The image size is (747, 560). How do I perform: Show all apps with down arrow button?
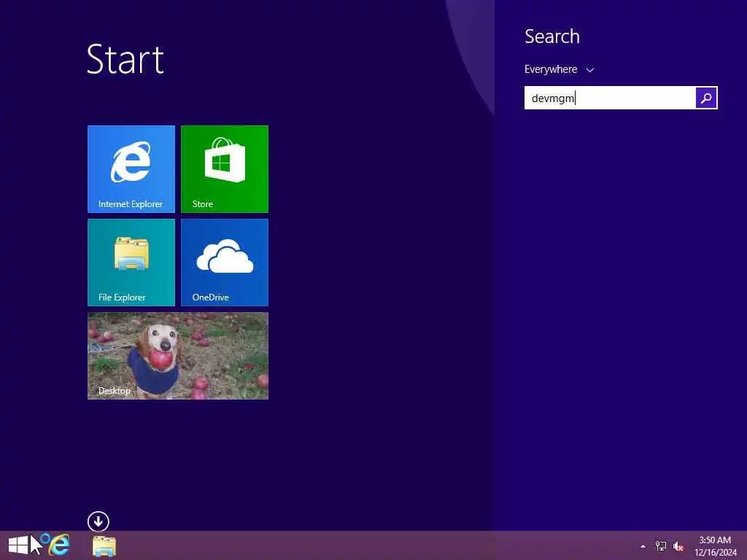(x=98, y=521)
